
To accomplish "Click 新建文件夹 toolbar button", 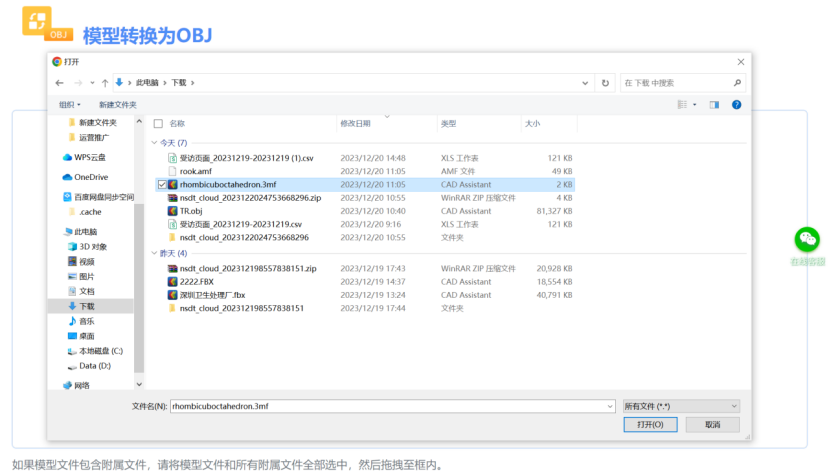I will pyautogui.click(x=118, y=105).
